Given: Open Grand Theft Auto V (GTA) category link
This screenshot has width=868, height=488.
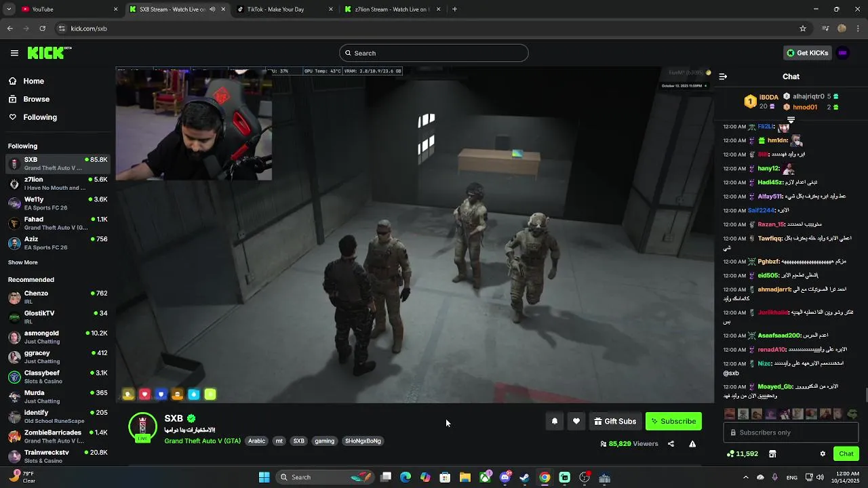Looking at the screenshot, I should 202,441.
